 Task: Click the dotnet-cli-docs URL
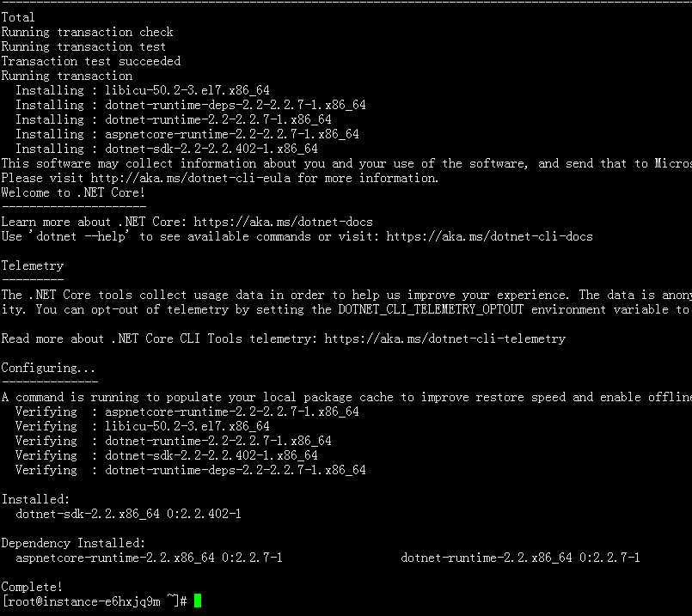point(489,236)
